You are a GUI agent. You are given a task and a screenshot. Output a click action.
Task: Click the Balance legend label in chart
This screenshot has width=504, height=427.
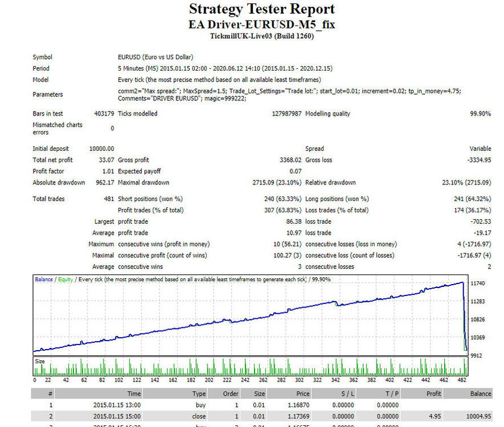coord(44,280)
